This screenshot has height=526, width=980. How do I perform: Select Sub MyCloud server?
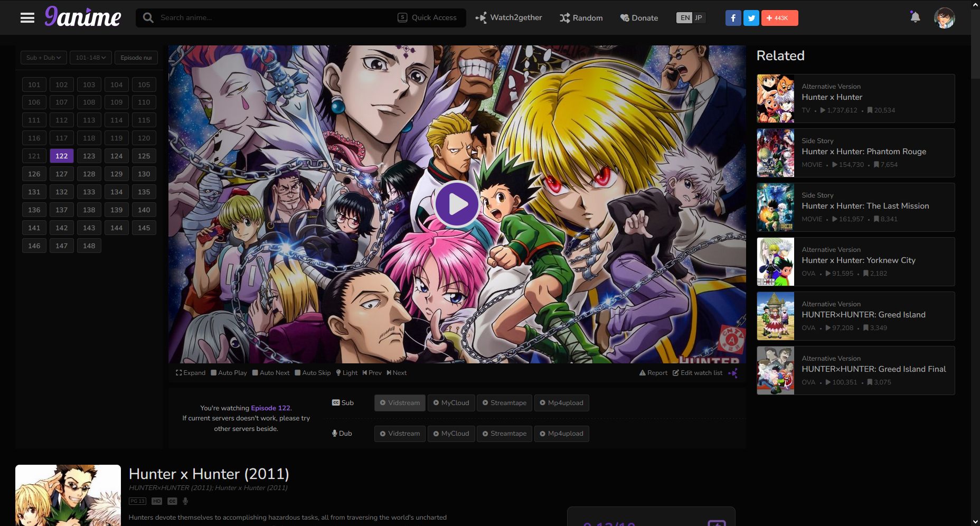451,403
